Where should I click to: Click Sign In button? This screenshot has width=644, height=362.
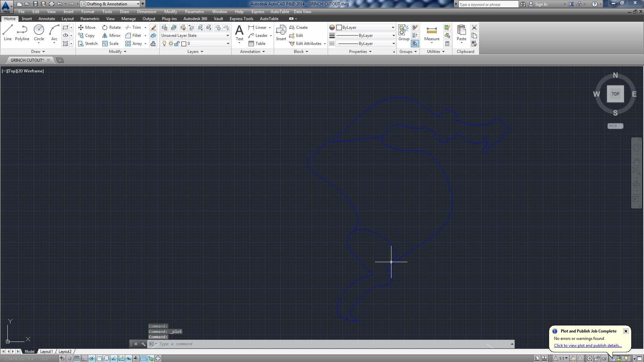click(538, 4)
